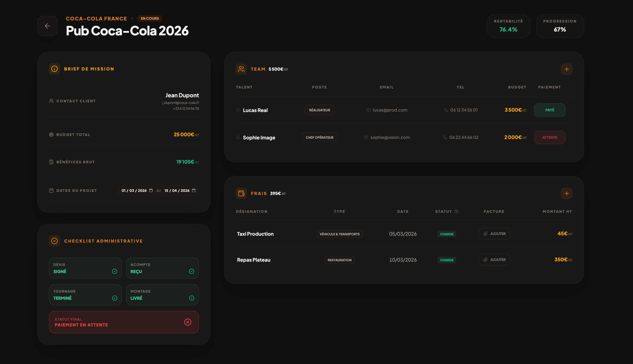Image resolution: width=633 pixels, height=364 pixels.
Task: Open Véhicule & Transports type selector
Action: 339,234
